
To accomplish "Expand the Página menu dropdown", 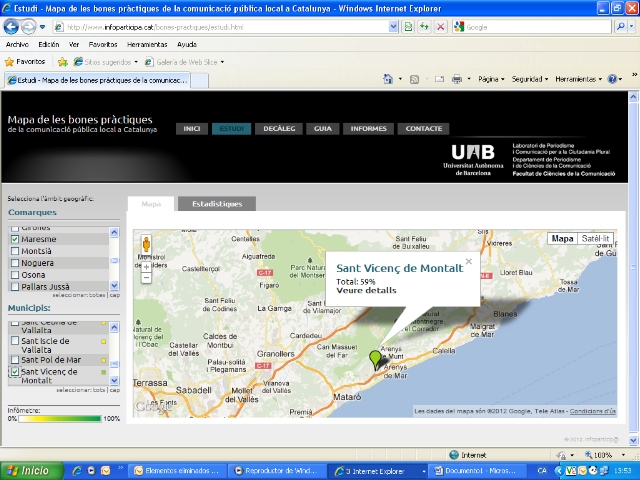I will coord(491,79).
